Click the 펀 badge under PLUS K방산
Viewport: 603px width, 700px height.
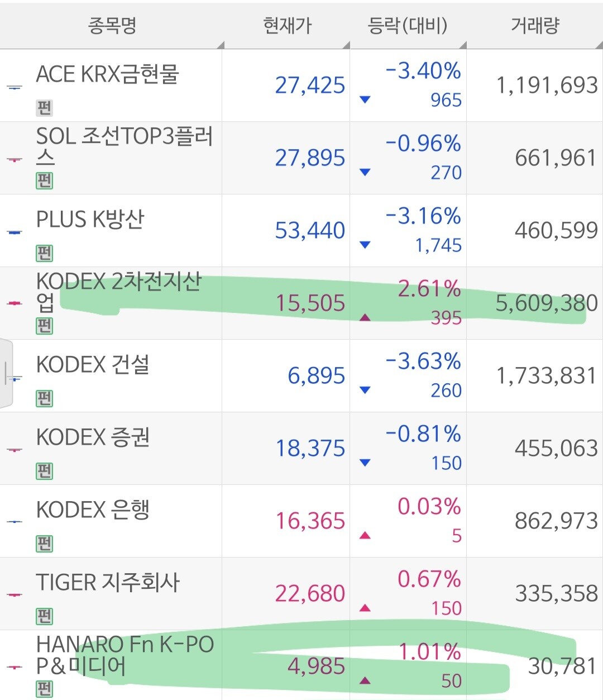44,253
